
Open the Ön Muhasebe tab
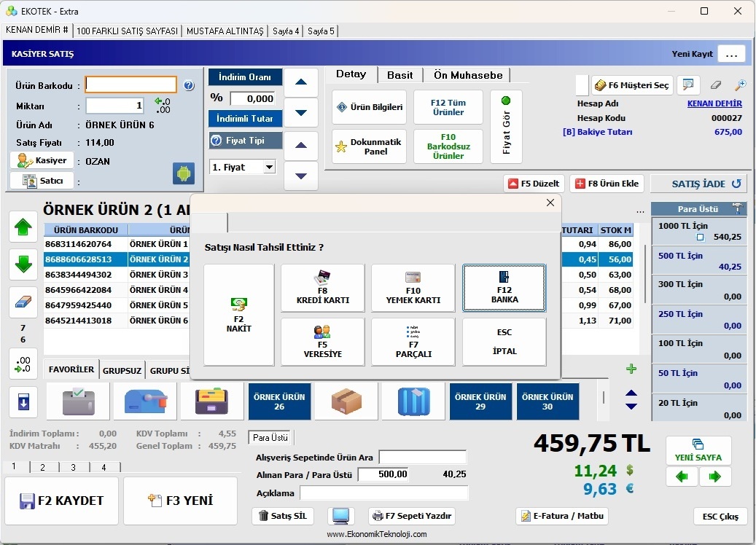[x=468, y=75]
